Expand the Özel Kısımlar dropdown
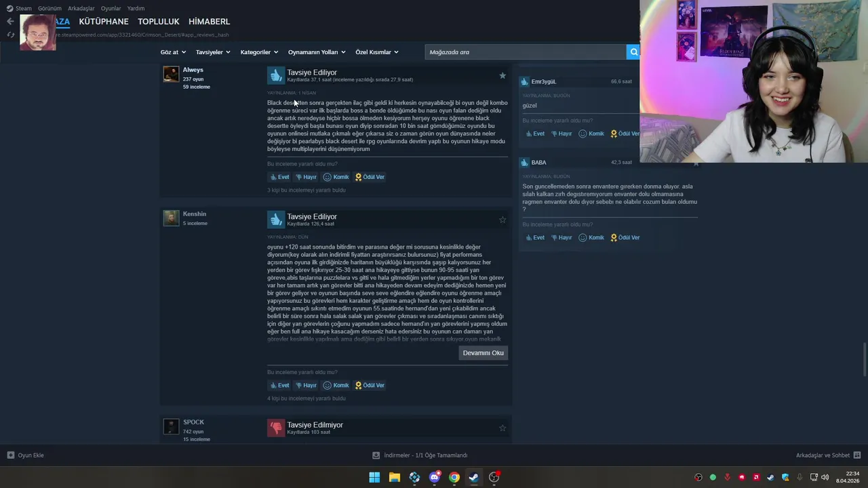868x488 pixels. 377,52
